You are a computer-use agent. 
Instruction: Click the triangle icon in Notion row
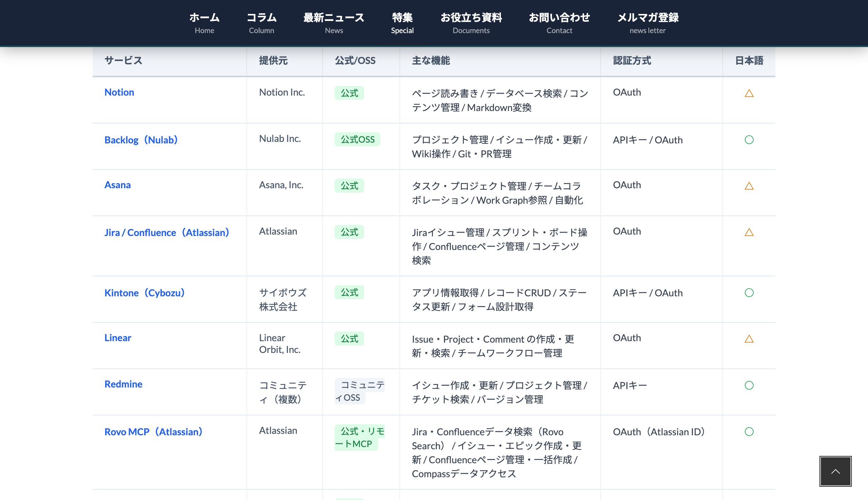click(749, 93)
